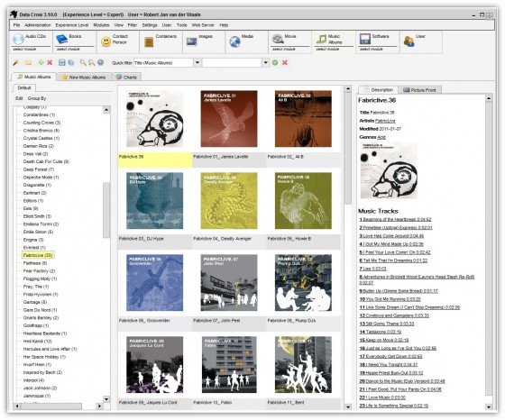Open the Administration menu
Viewport: 505px width, 420px height.
(x=38, y=25)
